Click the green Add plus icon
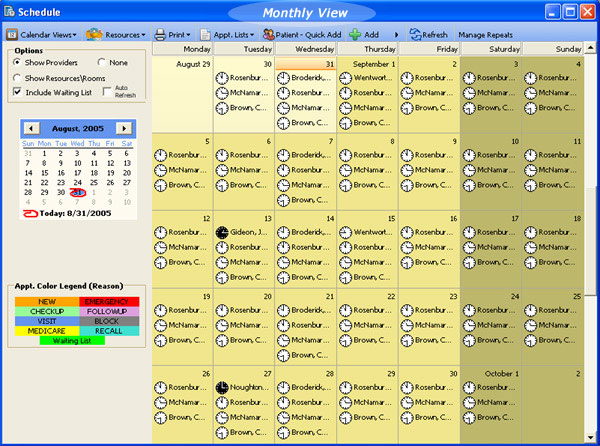Viewport: 600px width, 446px height. click(x=355, y=35)
